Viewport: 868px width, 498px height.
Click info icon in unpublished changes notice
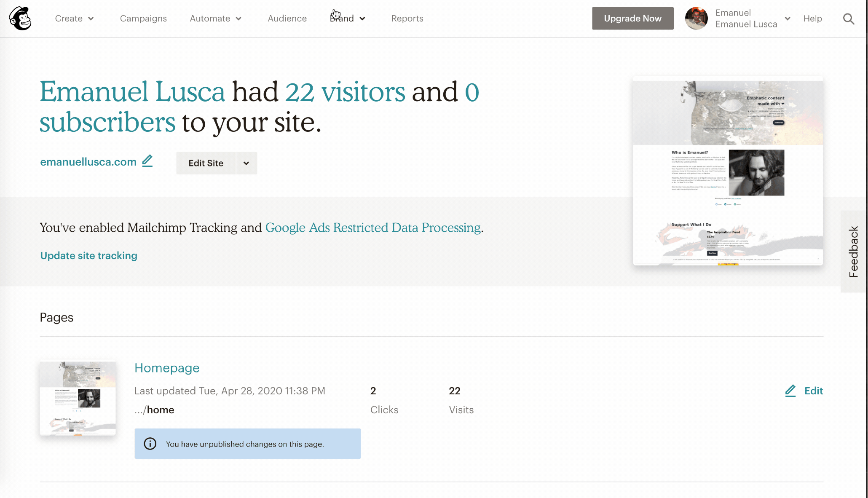point(150,444)
